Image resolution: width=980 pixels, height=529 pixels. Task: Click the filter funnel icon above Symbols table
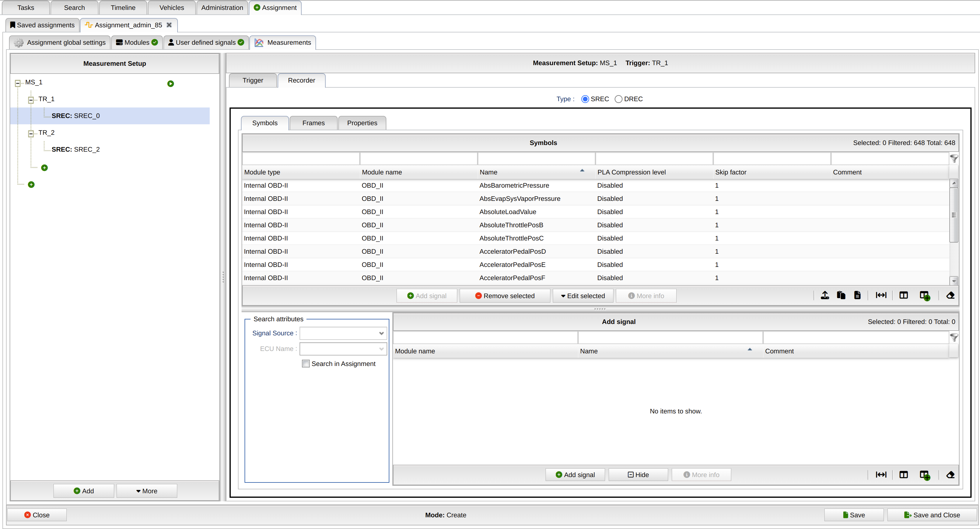(x=954, y=159)
